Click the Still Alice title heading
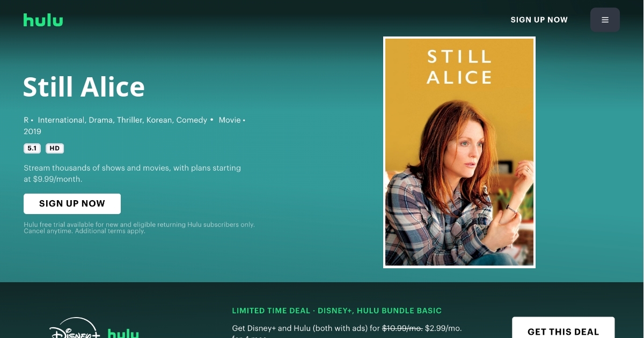 coord(84,87)
